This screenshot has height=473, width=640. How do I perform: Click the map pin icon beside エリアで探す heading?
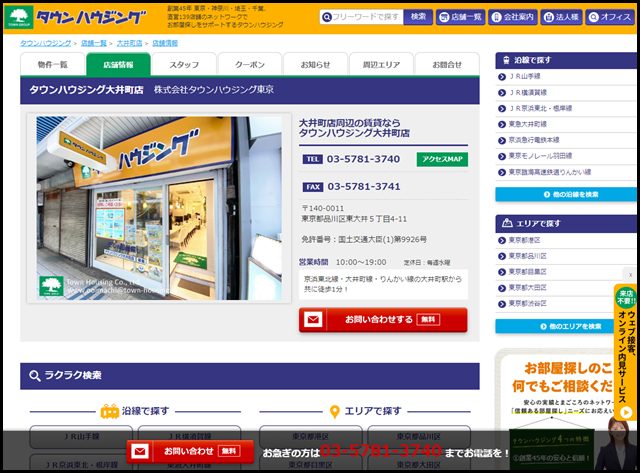coord(334,412)
